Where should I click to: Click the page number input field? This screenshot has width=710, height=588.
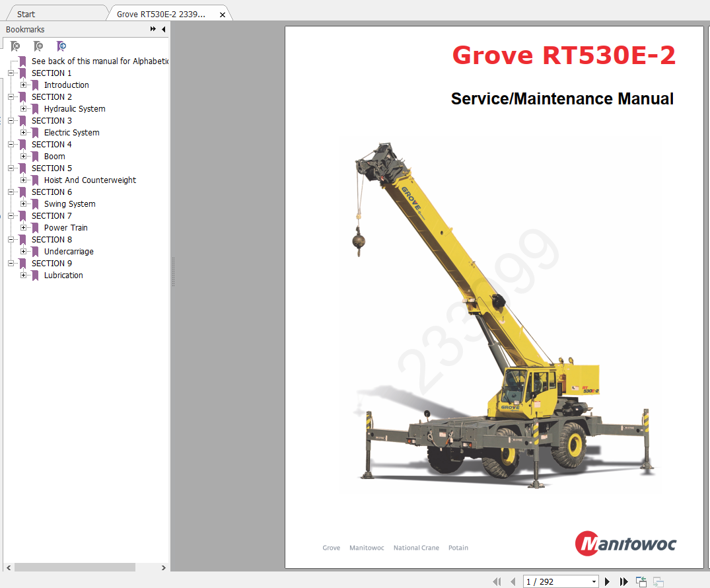pyautogui.click(x=555, y=581)
